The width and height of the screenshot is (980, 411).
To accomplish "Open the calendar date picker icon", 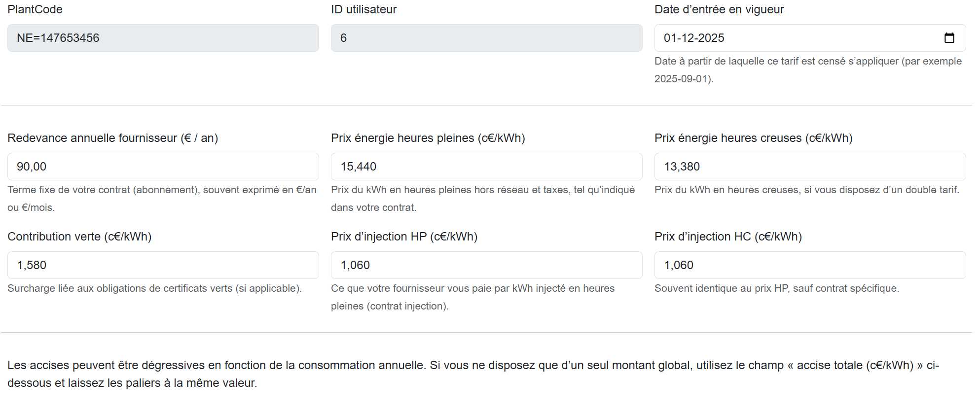I will point(949,38).
